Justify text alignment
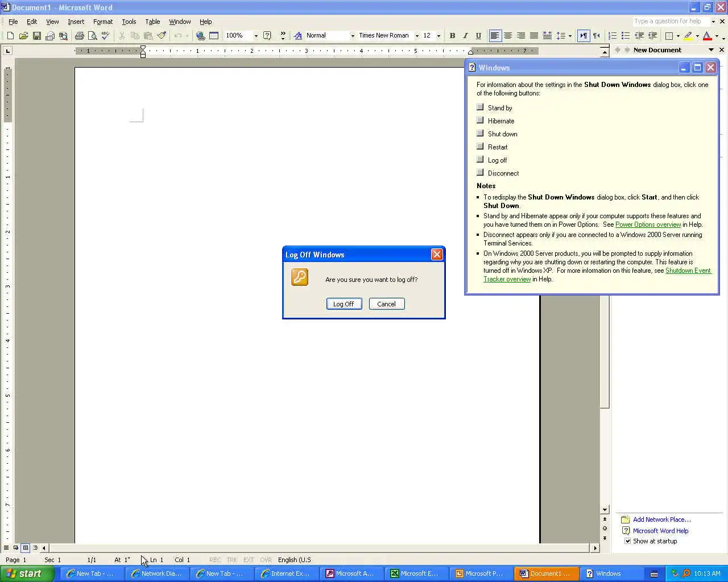Viewport: 728px width, 582px height. [x=534, y=36]
